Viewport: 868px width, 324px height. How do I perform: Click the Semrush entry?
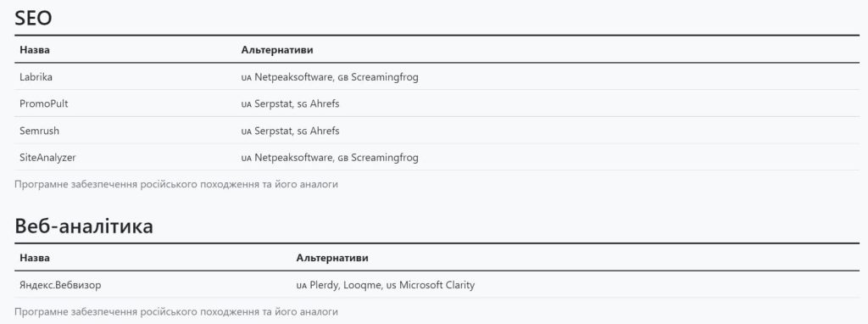tap(39, 131)
